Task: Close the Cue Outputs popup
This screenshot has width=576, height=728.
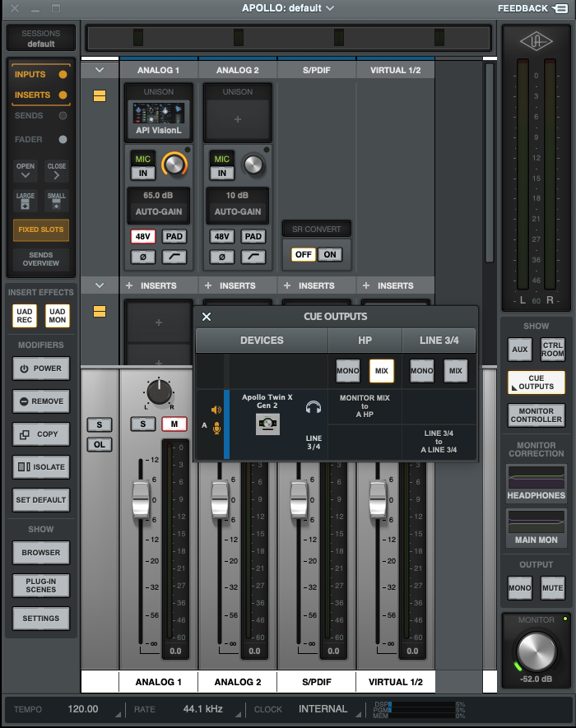Action: click(x=207, y=317)
